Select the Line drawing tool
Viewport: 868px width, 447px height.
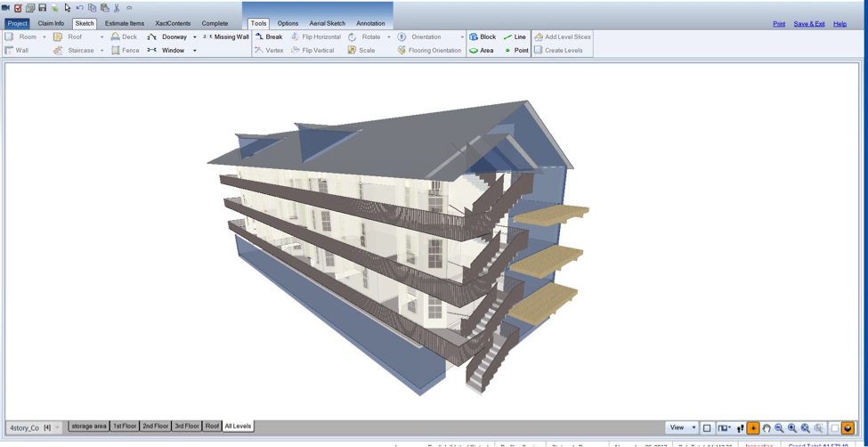pyautogui.click(x=515, y=37)
